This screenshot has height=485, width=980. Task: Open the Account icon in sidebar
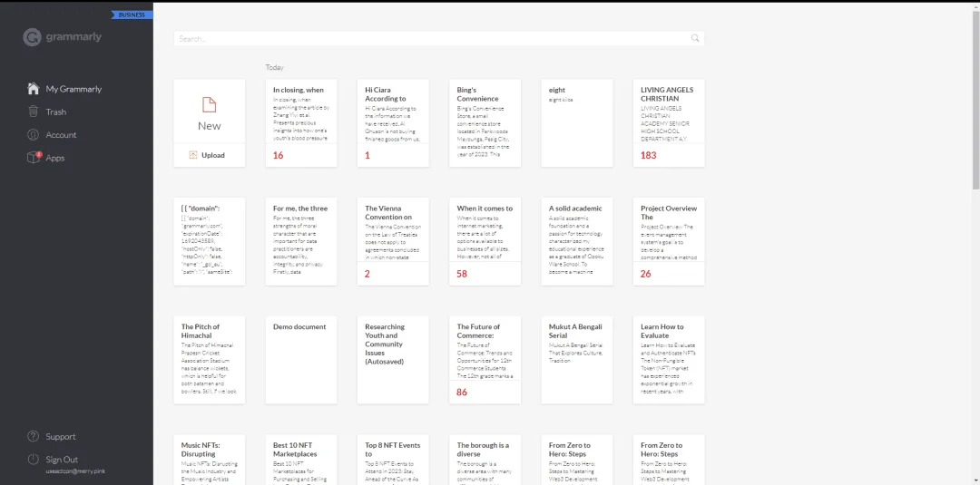[x=34, y=135]
